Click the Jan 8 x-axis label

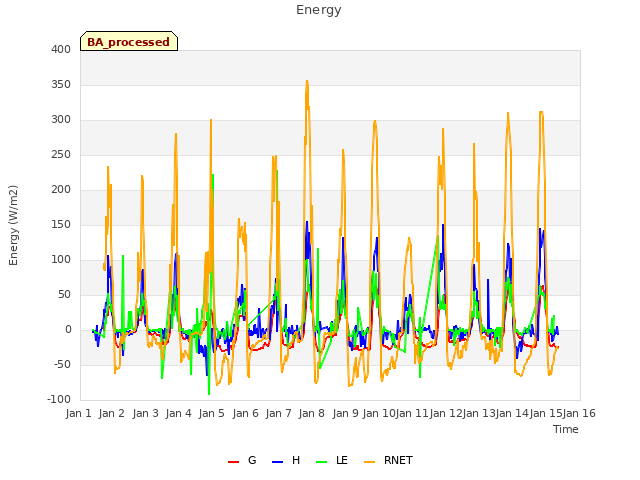tap(312, 413)
